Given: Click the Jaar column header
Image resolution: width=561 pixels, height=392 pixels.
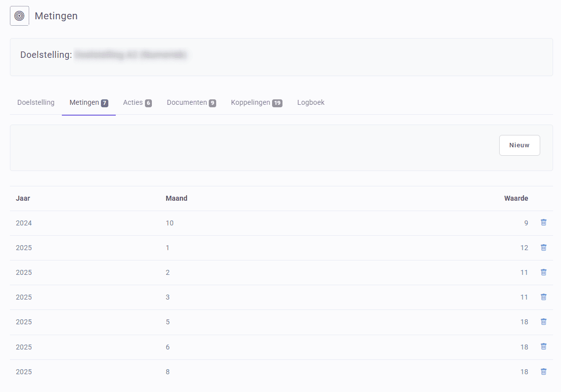Looking at the screenshot, I should point(23,199).
